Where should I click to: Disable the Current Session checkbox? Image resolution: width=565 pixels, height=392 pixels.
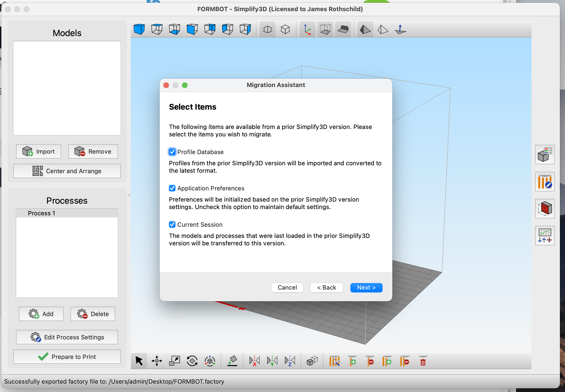pos(172,224)
